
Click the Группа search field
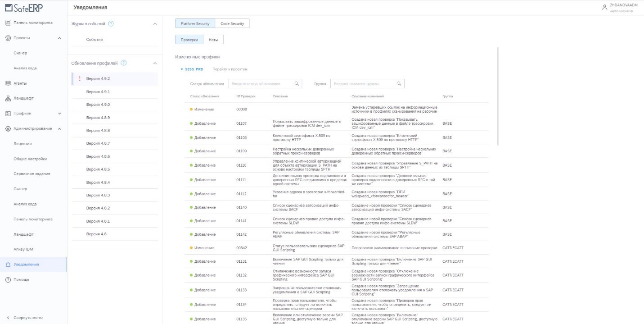(367, 83)
